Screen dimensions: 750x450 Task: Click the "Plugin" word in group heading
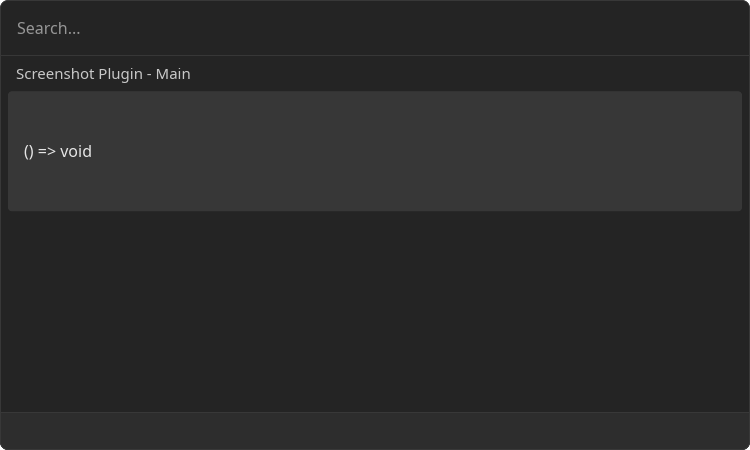point(121,75)
